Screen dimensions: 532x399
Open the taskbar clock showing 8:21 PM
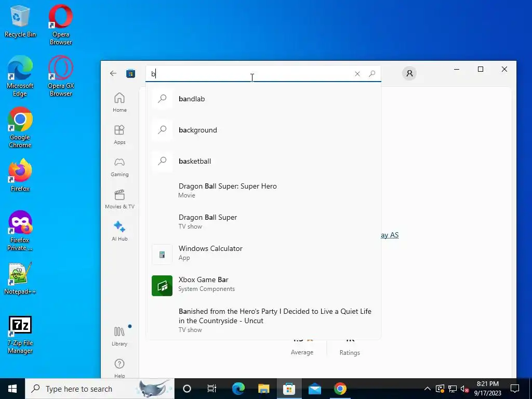(487, 389)
